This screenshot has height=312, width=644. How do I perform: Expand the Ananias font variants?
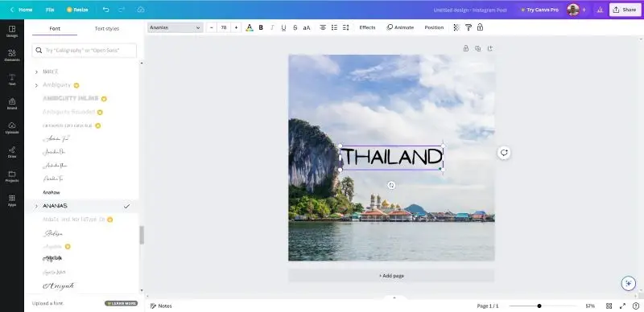[x=36, y=206]
